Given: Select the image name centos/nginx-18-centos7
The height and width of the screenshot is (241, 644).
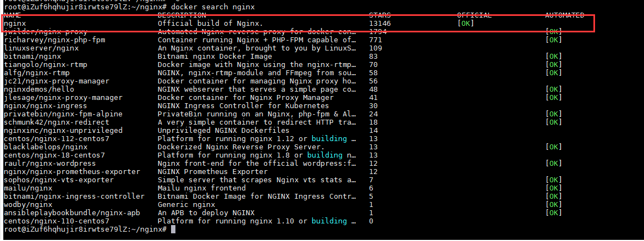Looking at the screenshot, I should point(54,154).
